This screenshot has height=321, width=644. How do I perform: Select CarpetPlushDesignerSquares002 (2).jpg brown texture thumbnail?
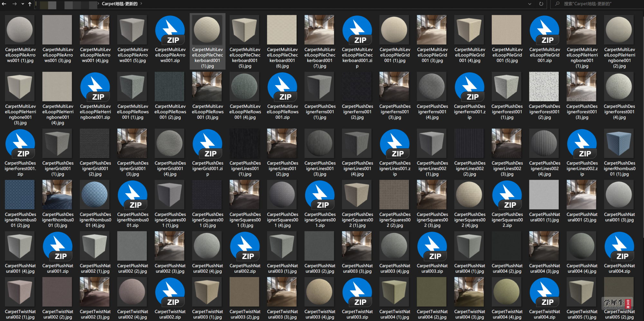(394, 195)
